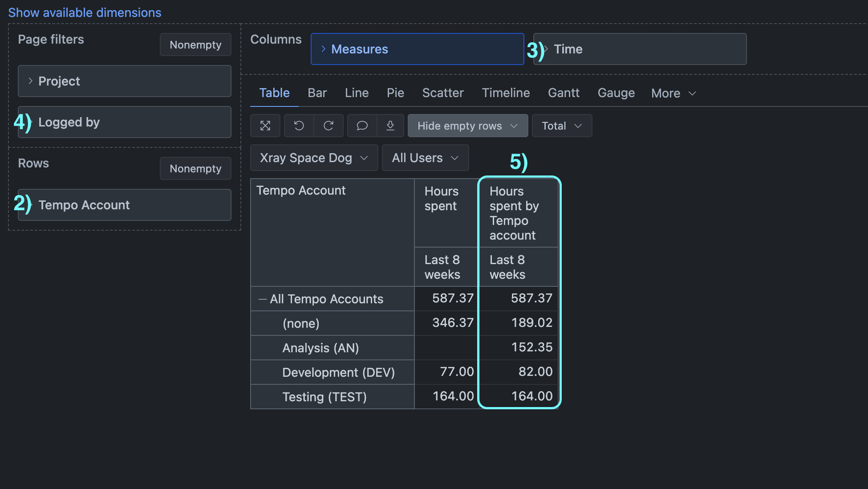This screenshot has width=868, height=489.
Task: Click the redo arrow icon
Action: coord(329,126)
